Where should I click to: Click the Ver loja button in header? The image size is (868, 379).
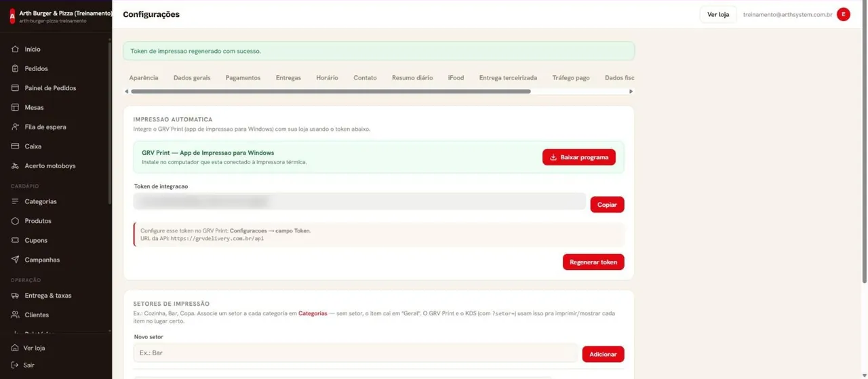(718, 14)
